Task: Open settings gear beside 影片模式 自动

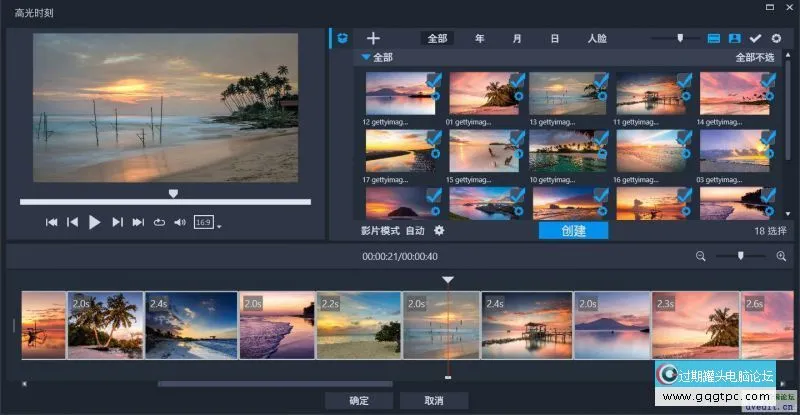Action: pyautogui.click(x=439, y=231)
